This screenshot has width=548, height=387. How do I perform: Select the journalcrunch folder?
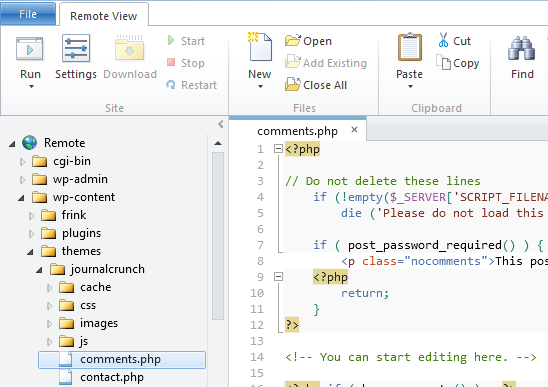[98, 269]
